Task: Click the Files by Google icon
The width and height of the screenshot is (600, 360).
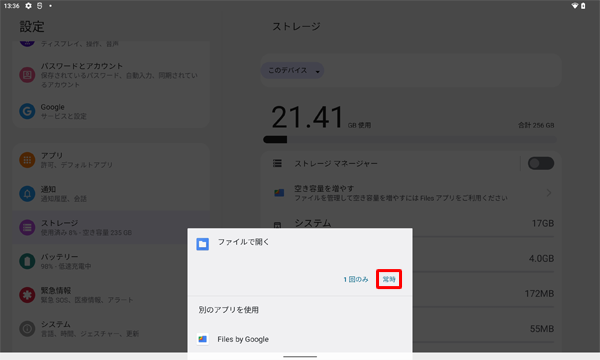Action: pos(202,339)
